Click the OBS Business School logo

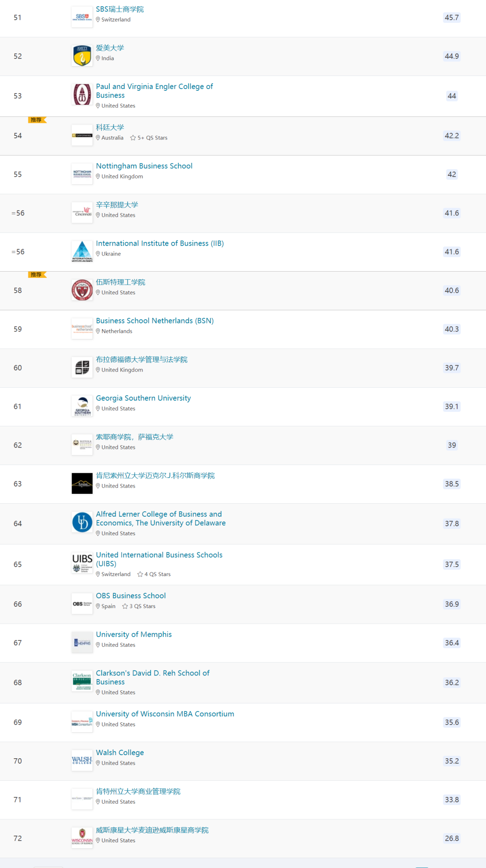coord(82,604)
